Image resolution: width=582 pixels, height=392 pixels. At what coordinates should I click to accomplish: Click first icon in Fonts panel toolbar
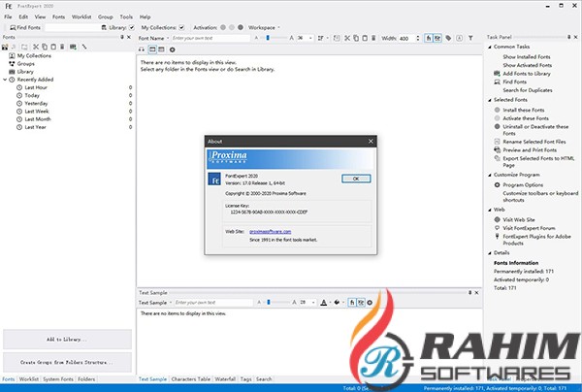(x=5, y=47)
